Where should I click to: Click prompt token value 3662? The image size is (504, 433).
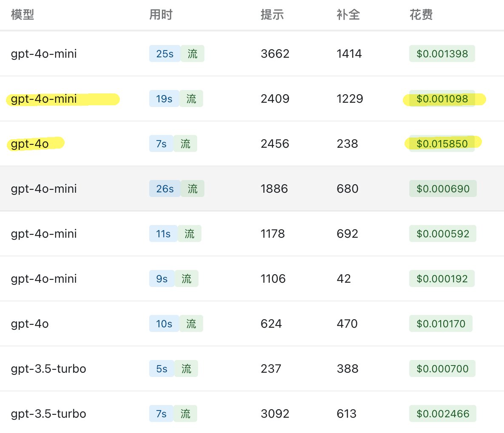pos(275,53)
